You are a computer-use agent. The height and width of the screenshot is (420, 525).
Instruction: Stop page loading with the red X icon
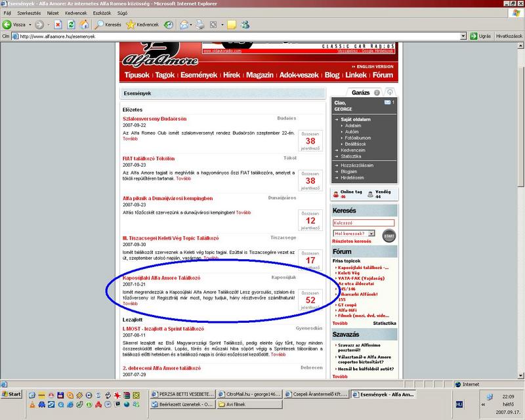click(58, 24)
